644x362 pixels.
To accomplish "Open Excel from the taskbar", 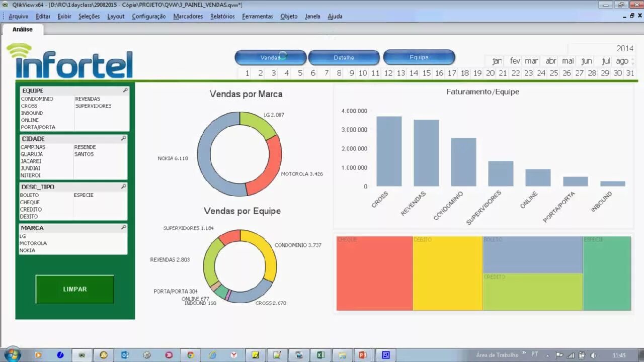I will 320,355.
